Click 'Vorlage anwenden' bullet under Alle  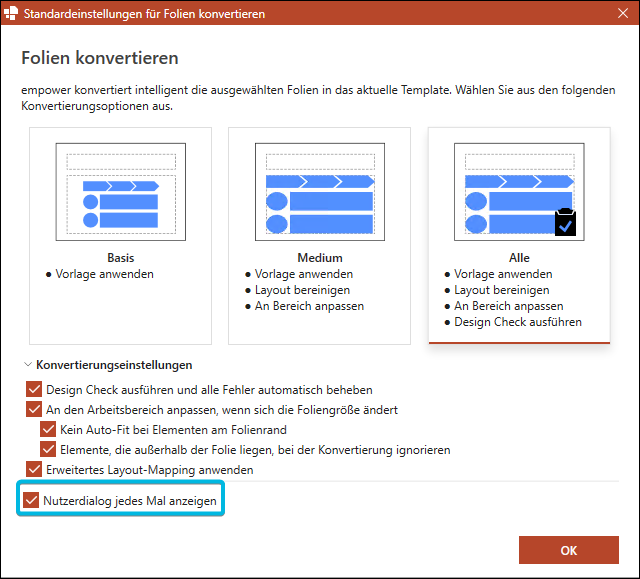tap(503, 274)
